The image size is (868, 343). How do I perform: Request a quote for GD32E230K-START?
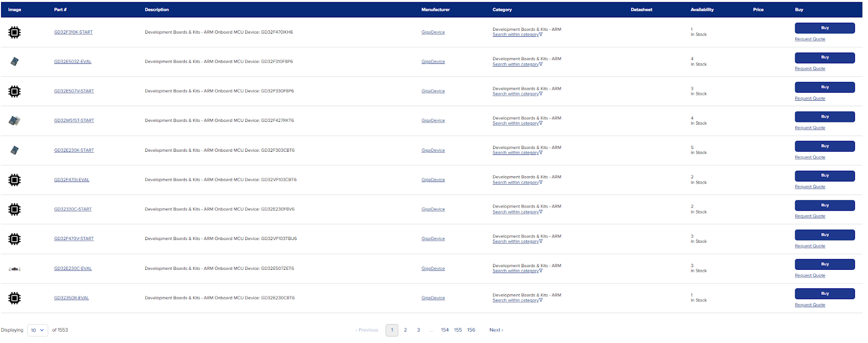[809, 157]
